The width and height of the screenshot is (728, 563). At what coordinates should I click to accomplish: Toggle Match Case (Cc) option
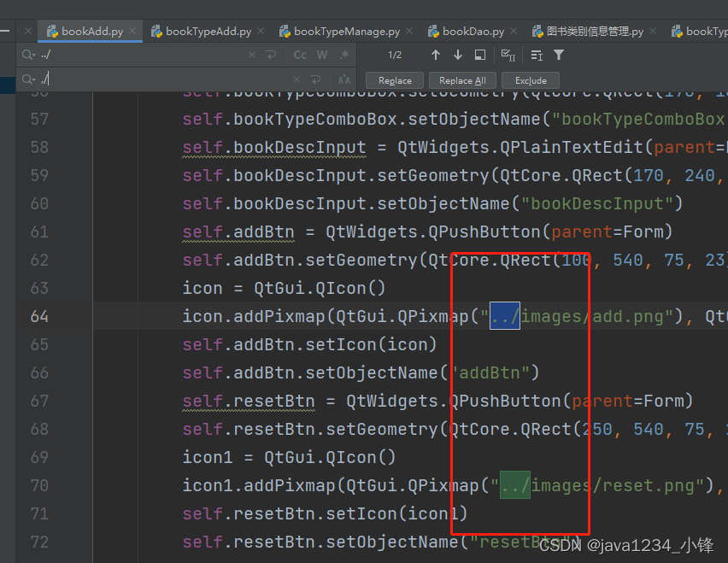300,55
